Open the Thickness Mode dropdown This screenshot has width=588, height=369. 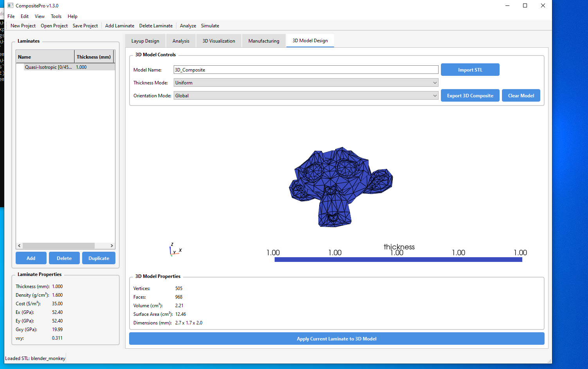point(306,83)
